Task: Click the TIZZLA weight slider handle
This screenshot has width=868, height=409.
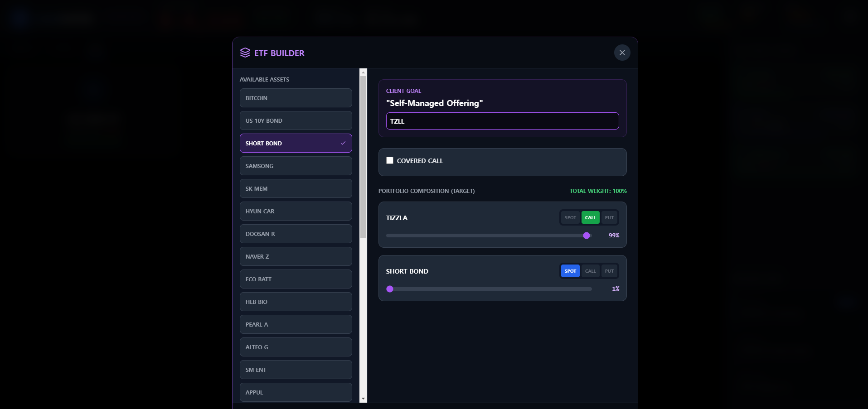Action: 587,236
